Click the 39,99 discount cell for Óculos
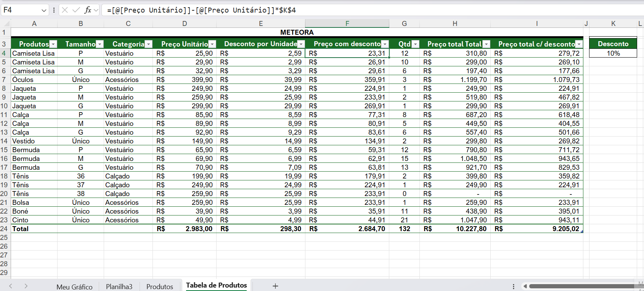 (261, 80)
